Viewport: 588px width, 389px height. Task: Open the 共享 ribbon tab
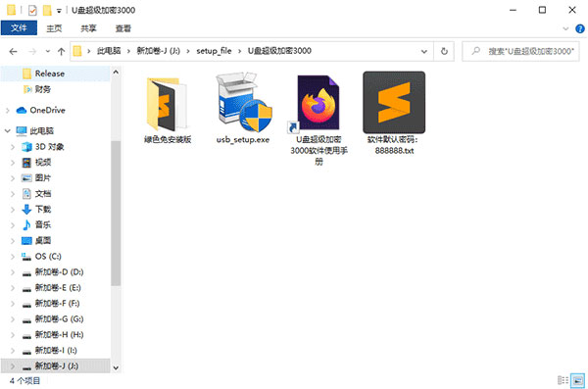click(88, 28)
